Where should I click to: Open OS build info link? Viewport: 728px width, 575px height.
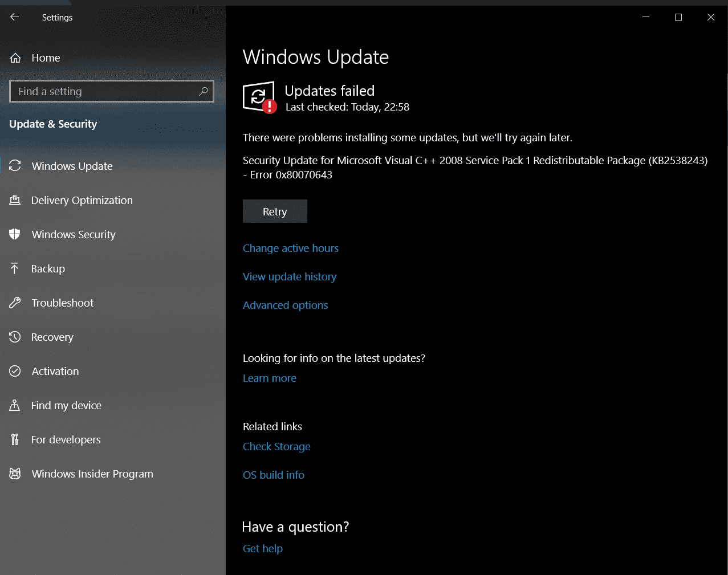tap(274, 475)
